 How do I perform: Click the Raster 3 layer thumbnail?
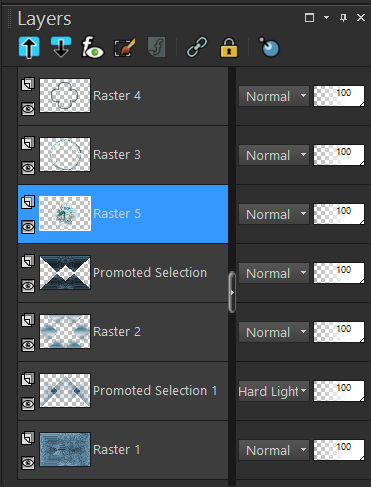pos(65,155)
